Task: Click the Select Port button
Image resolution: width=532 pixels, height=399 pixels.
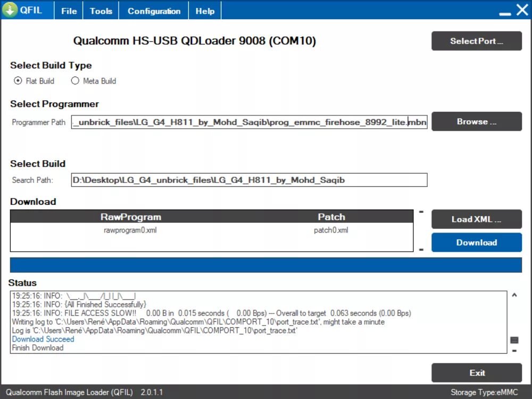Action: click(x=476, y=41)
